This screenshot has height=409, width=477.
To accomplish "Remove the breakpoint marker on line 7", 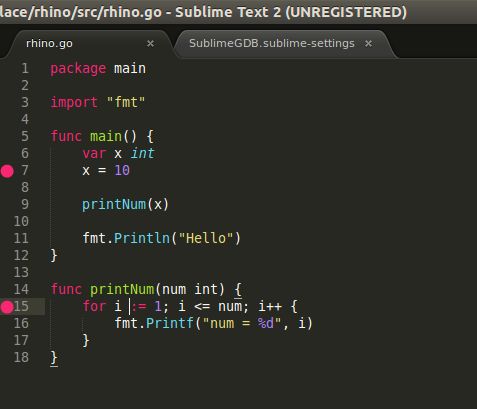I will 7,171.
